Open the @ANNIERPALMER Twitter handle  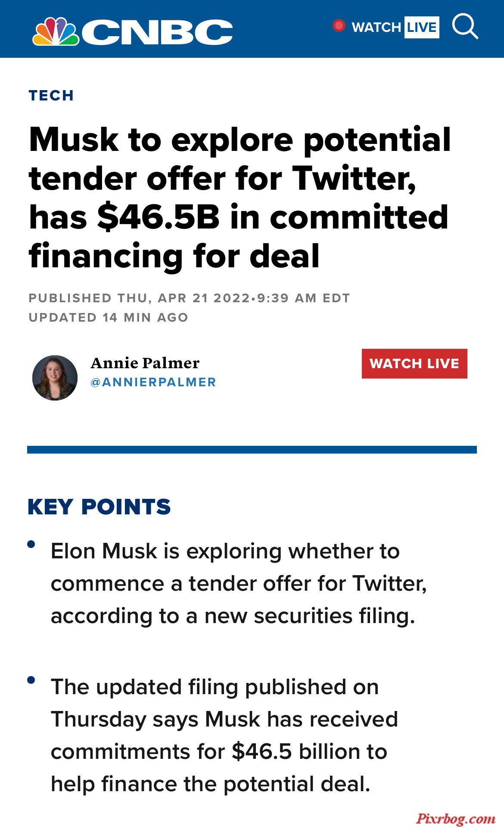tap(153, 382)
